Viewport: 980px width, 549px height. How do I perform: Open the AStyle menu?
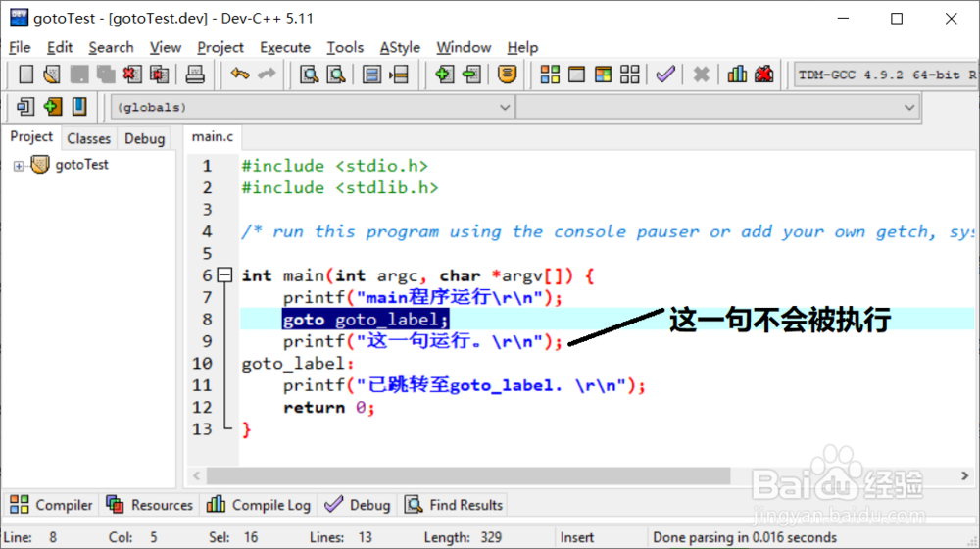point(400,47)
